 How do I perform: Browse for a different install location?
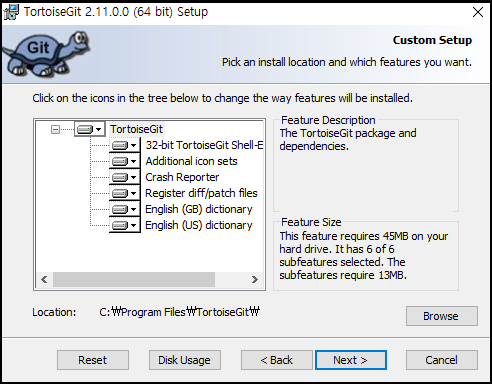point(442,316)
